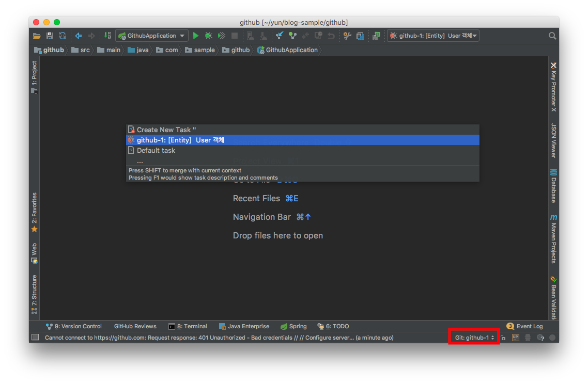Open the Project Structure icon

click(x=360, y=36)
